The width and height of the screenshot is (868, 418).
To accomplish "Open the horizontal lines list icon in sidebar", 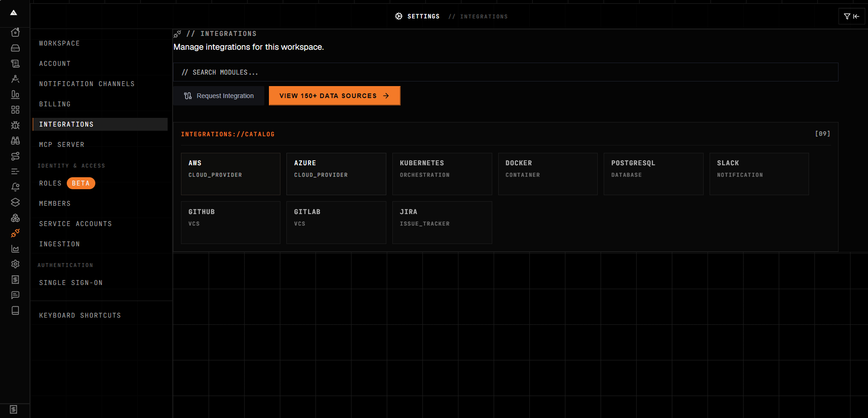I will tap(15, 171).
